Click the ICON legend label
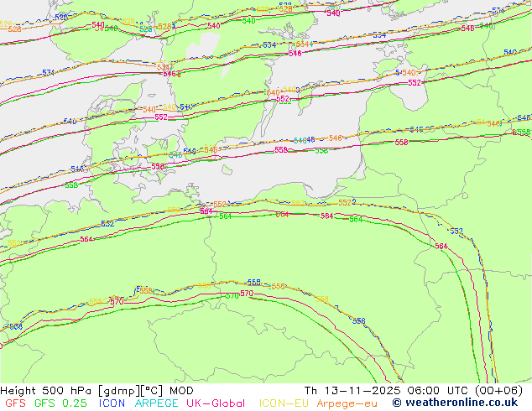This screenshot has width=532, height=411. tap(112, 403)
